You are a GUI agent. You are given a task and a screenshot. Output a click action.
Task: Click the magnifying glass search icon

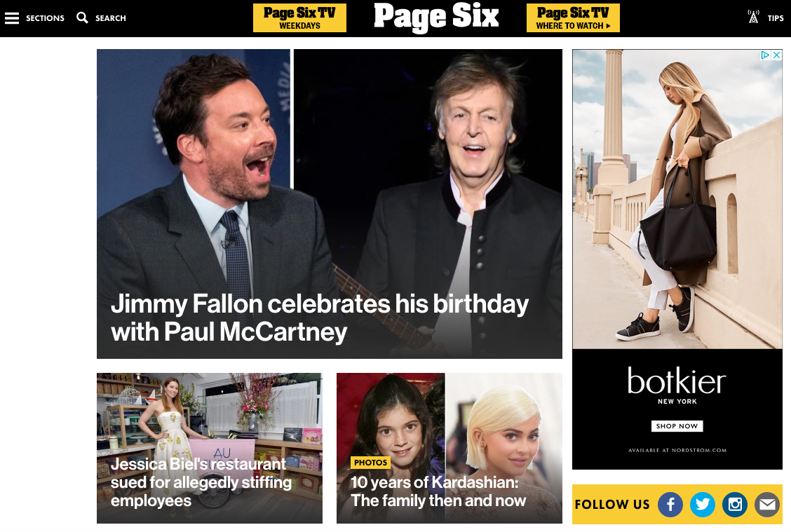82,18
